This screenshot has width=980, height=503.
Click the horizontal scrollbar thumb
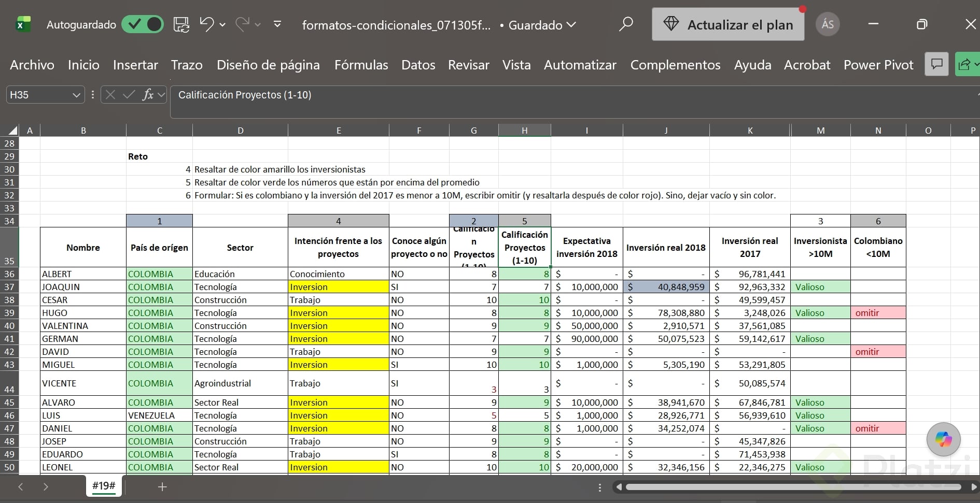793,487
